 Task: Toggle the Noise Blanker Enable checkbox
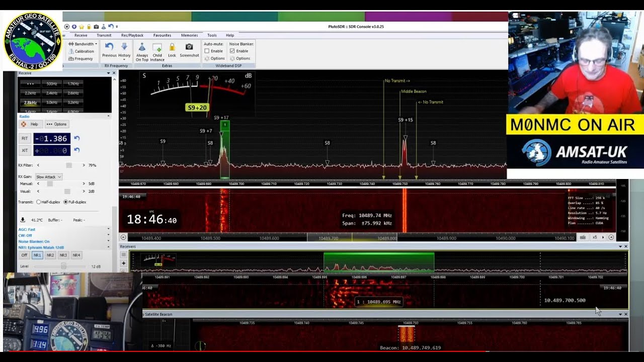tap(232, 51)
